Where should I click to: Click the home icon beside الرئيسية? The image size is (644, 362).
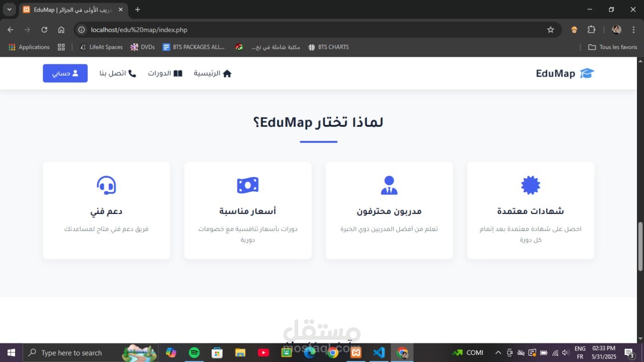(x=227, y=74)
